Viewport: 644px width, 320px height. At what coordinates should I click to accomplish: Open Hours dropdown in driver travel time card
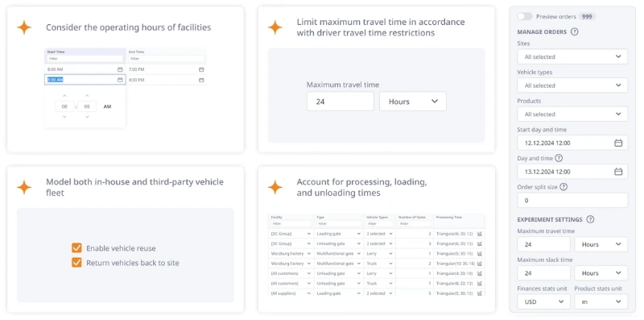click(413, 102)
